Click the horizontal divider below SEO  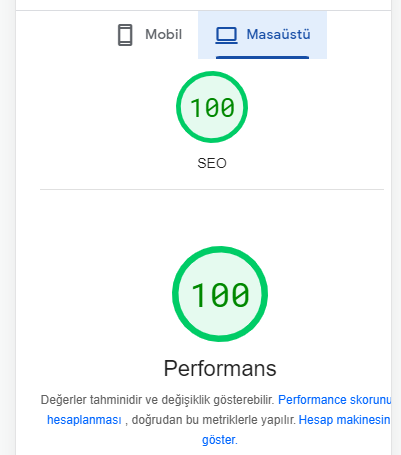pyautogui.click(x=212, y=189)
